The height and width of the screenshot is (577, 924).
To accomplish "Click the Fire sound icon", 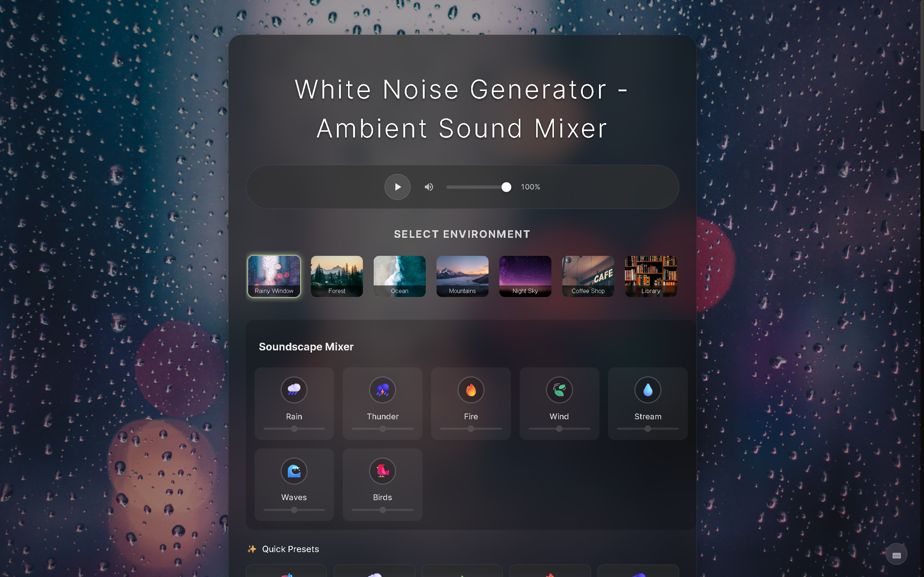I will click(x=470, y=390).
